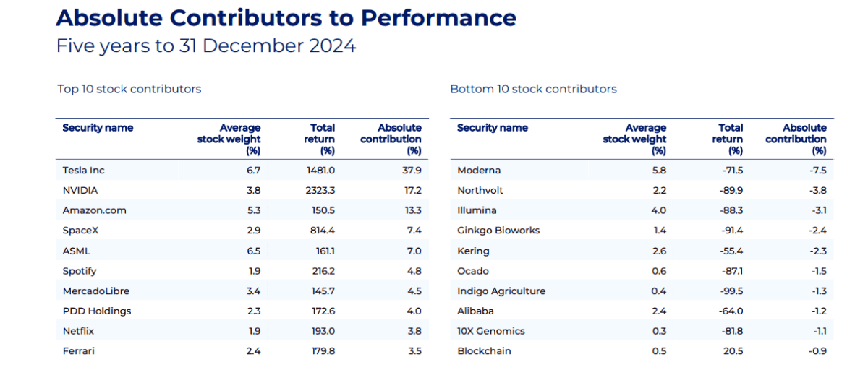Select the Northvolt row label

[480, 191]
